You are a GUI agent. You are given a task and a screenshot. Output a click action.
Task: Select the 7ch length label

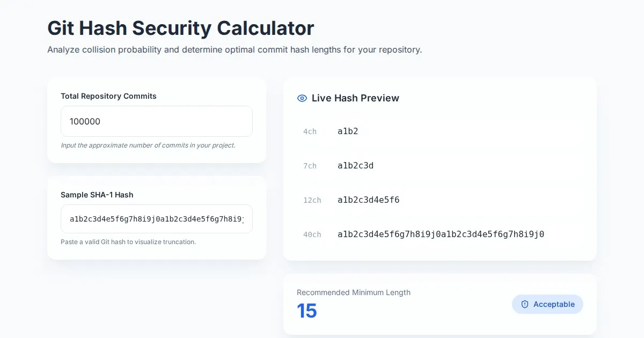[310, 166]
